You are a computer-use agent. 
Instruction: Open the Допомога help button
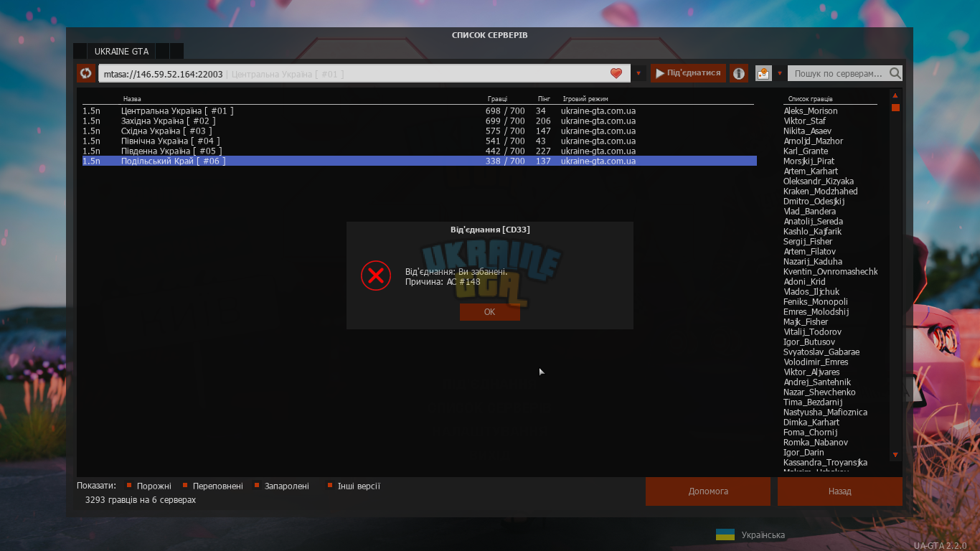[708, 491]
